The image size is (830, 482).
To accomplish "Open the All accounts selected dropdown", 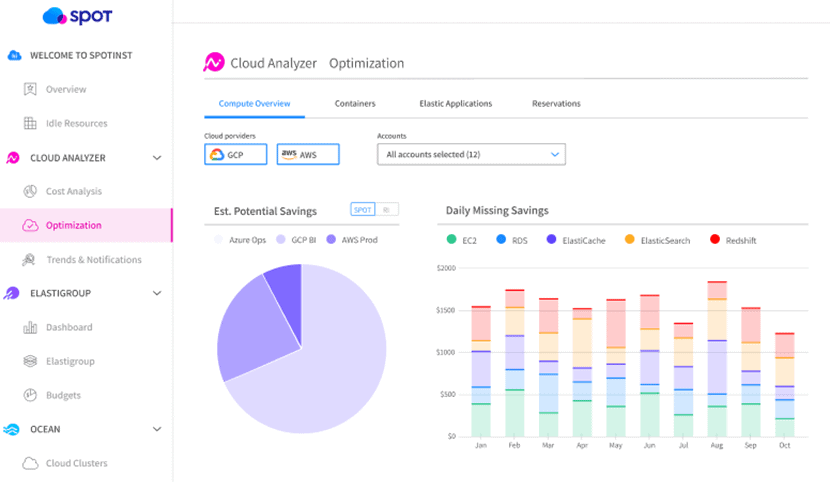I will [x=471, y=154].
